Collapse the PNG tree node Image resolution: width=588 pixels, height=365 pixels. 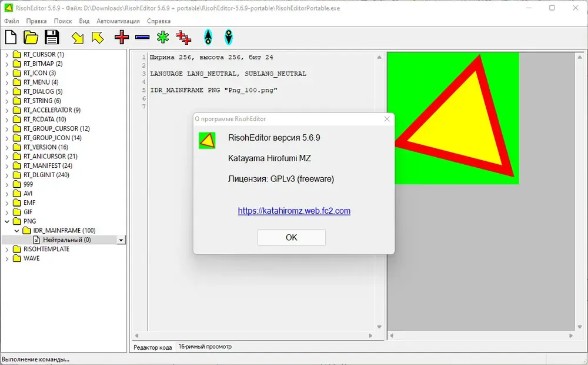coord(6,221)
